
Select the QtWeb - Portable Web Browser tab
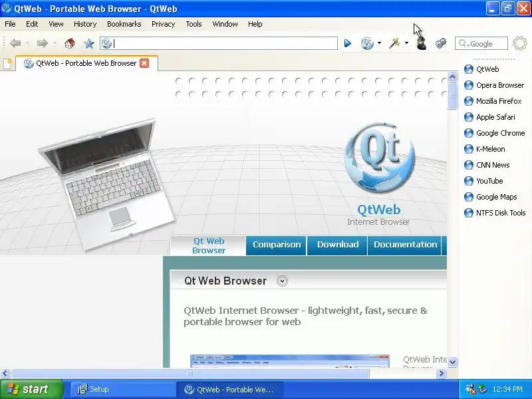86,63
